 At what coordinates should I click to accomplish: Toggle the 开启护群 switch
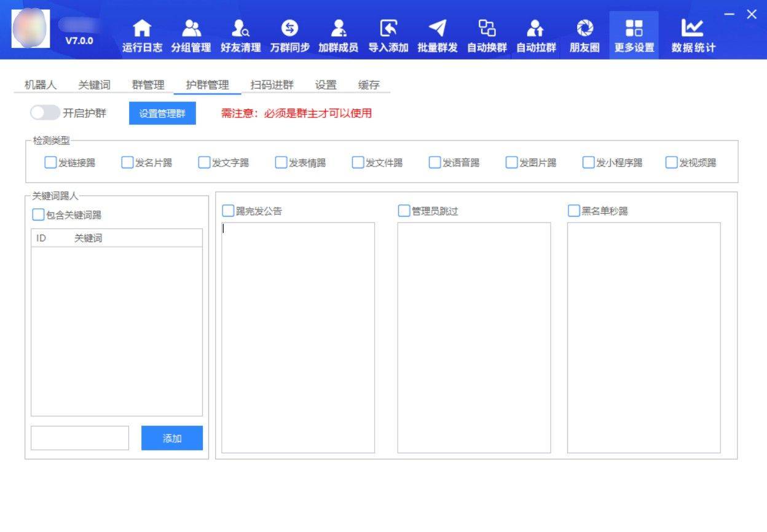point(45,113)
